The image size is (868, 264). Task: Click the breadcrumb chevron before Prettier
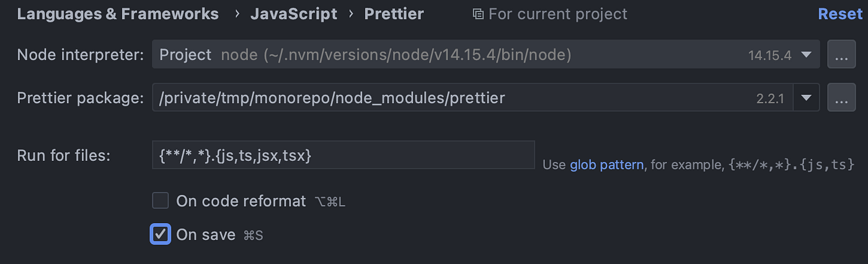[x=351, y=14]
